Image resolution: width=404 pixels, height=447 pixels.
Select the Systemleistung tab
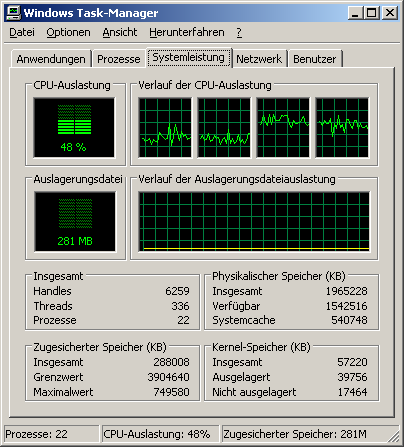(189, 57)
